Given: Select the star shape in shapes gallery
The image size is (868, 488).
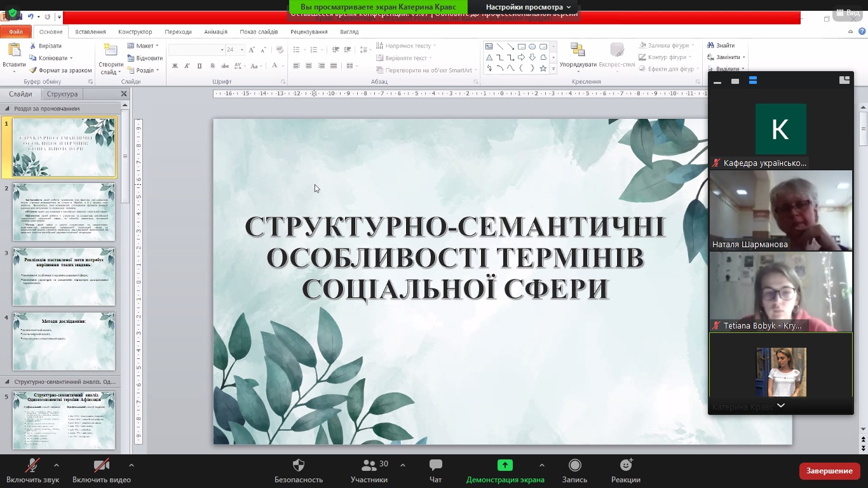Looking at the screenshot, I should [543, 69].
